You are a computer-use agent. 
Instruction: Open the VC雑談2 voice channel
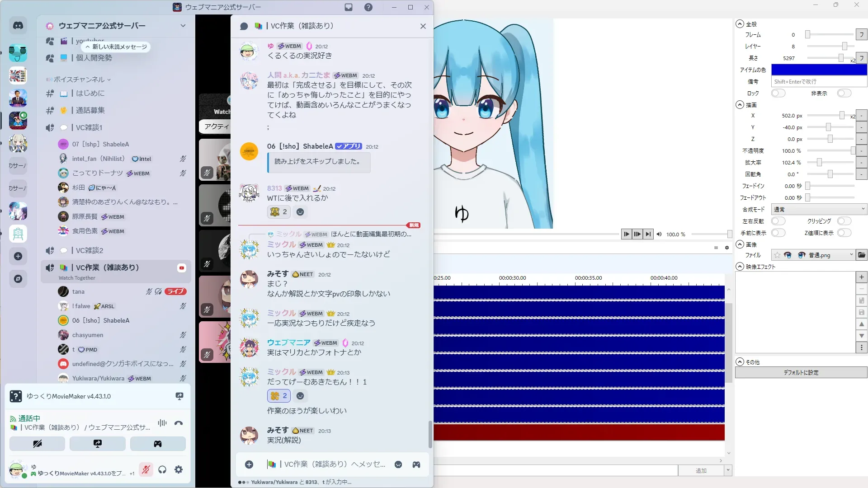[x=90, y=250]
